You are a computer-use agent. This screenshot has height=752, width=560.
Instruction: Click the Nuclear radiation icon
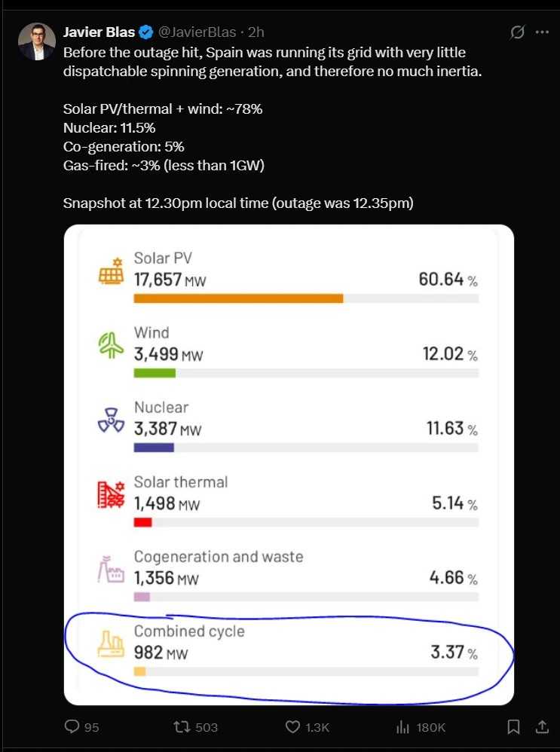(x=111, y=421)
